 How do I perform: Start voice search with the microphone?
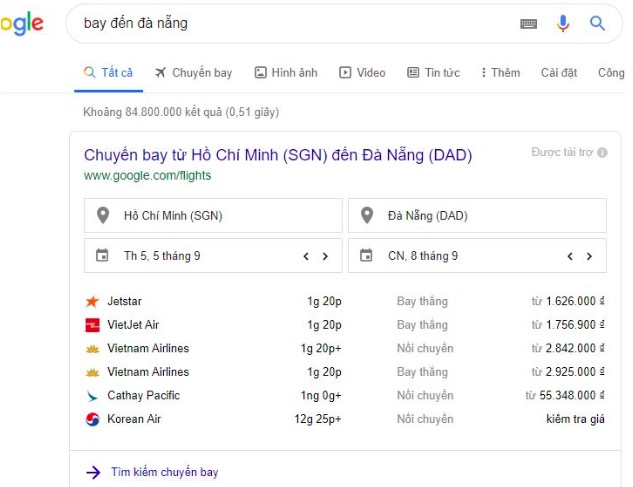(x=563, y=23)
